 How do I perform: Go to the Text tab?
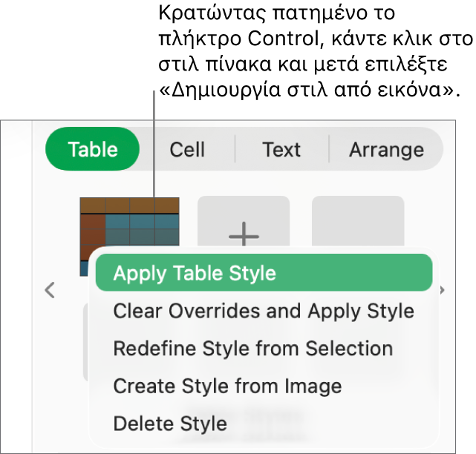click(281, 149)
